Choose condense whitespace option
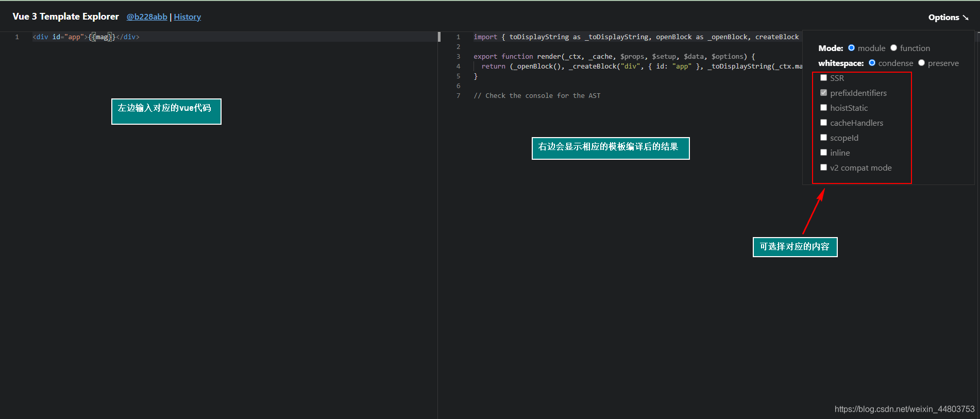 (x=872, y=63)
